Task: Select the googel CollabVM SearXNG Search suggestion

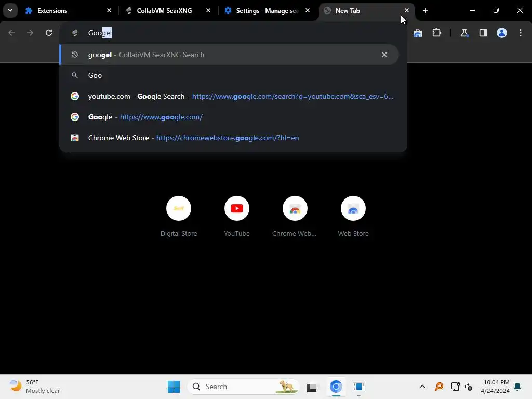Action: click(229, 55)
